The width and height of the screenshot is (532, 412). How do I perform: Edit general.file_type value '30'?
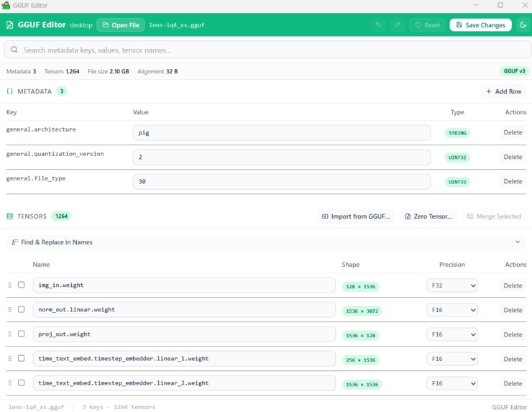point(282,182)
